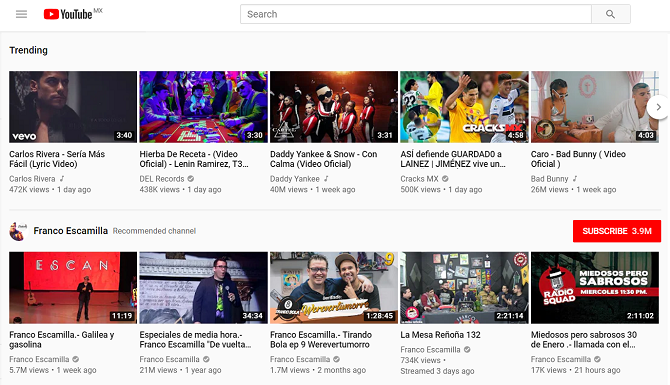Open title Franco Escamilla.- Galilea y gasolina
This screenshot has width=670, height=385.
62,340
